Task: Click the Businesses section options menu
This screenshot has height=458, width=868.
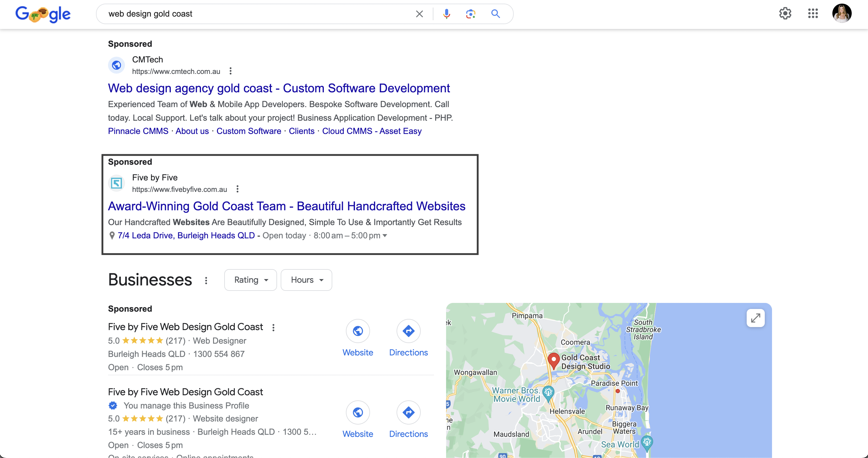Action: 206,280
